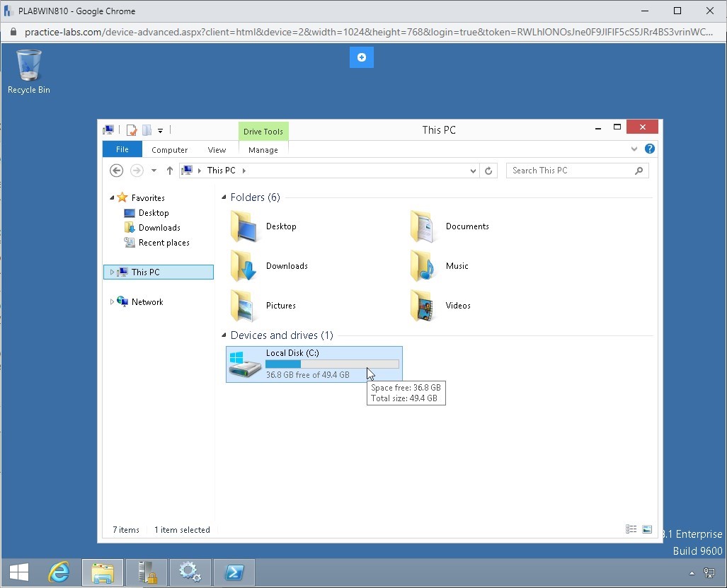Select the Videos folder icon

click(423, 306)
